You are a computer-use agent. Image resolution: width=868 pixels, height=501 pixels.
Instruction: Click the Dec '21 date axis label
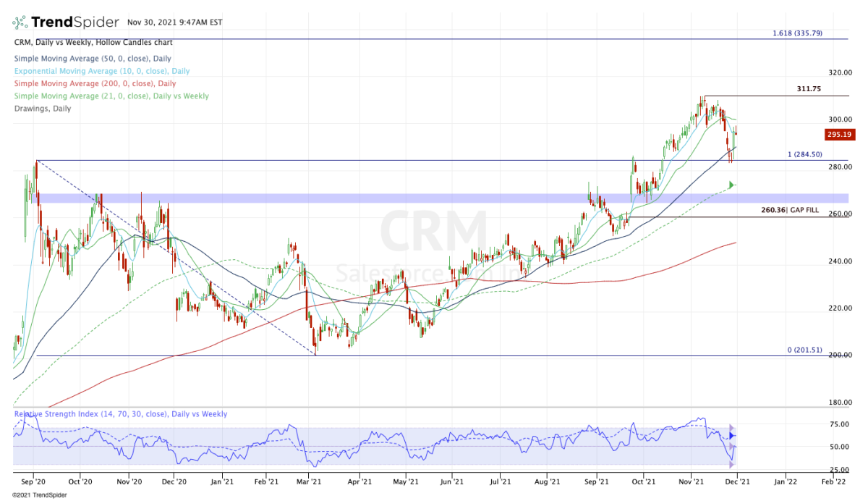pyautogui.click(x=738, y=480)
